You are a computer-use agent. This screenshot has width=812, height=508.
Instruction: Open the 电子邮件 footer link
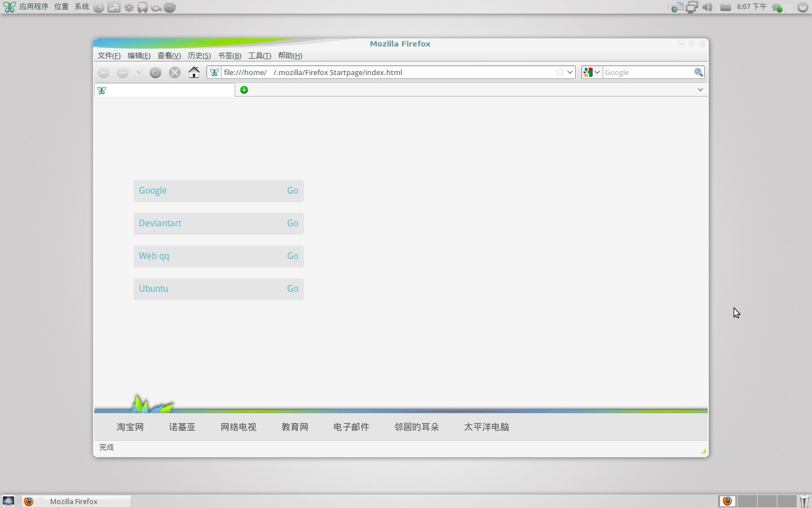point(351,427)
